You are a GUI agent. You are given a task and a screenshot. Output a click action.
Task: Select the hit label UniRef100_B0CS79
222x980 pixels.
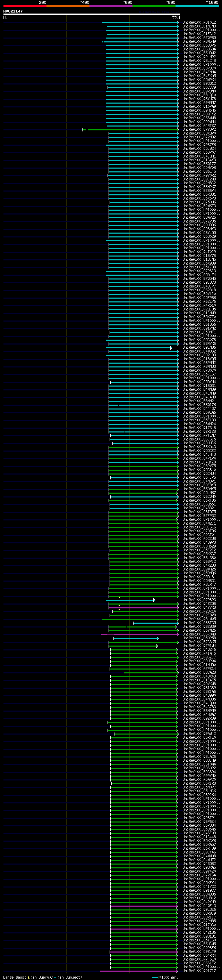pyautogui.click(x=199, y=88)
